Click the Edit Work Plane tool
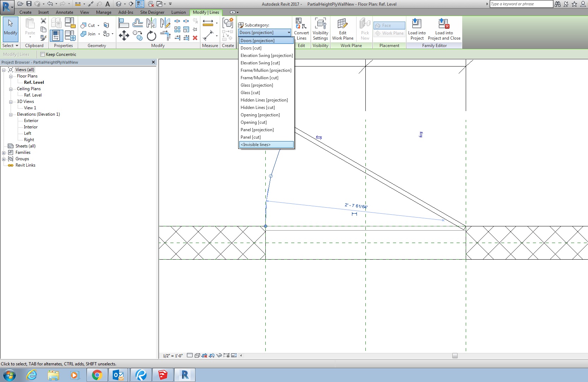This screenshot has height=382, width=588. point(342,29)
